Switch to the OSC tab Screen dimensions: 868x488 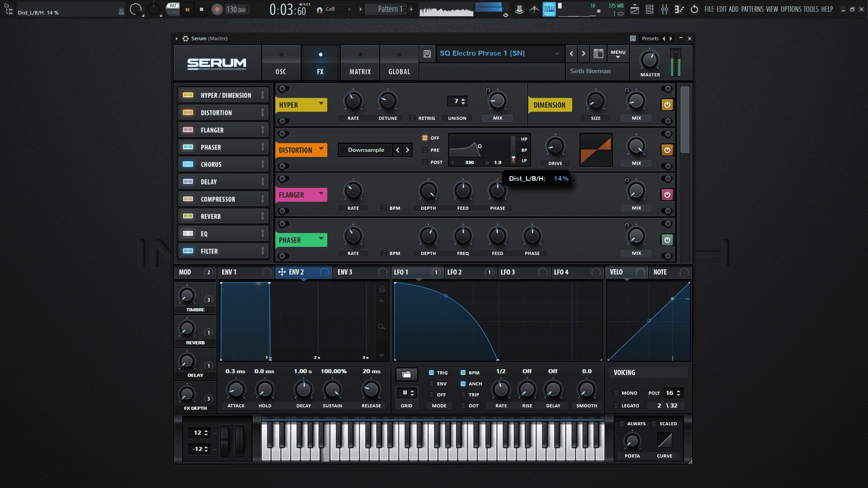coord(281,63)
